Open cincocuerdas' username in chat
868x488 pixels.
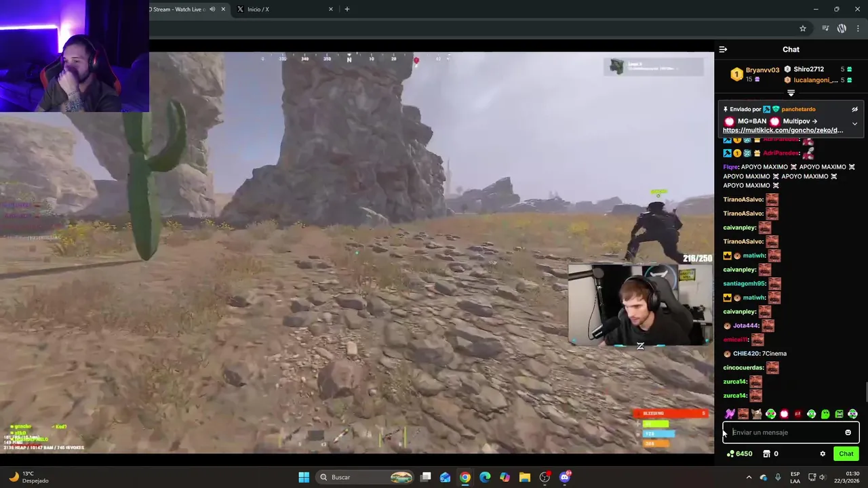click(x=743, y=368)
